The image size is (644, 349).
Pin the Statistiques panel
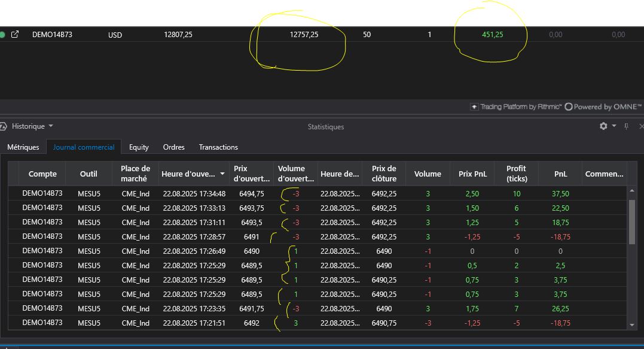click(x=627, y=126)
